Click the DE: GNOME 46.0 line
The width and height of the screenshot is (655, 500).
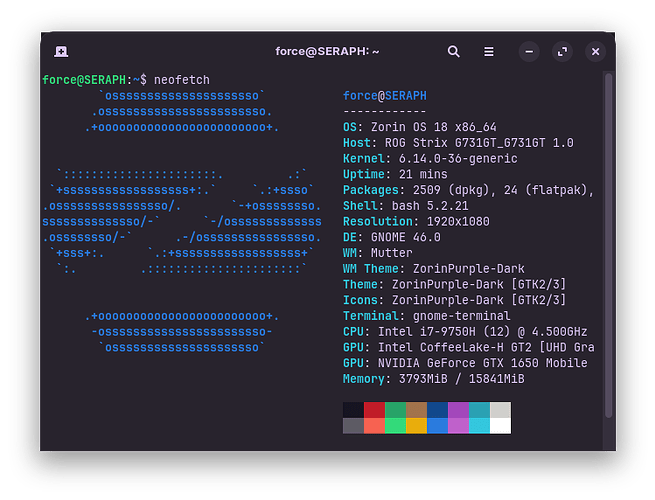392,237
